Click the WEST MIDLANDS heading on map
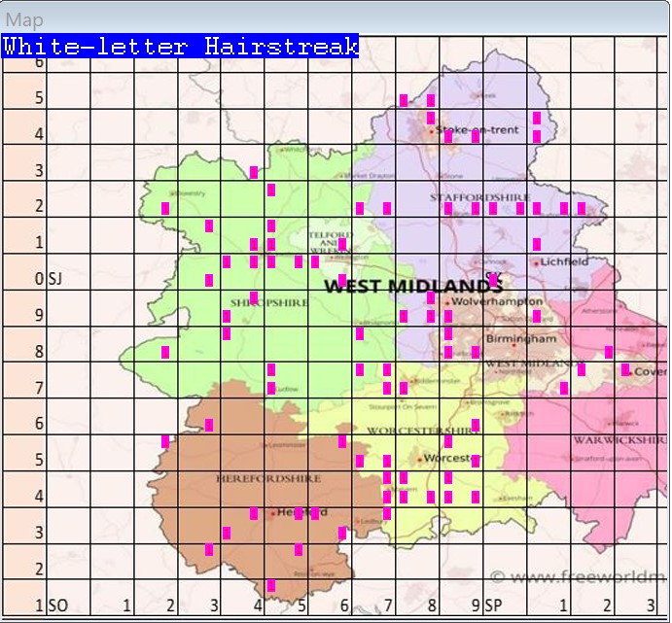This screenshot has height=623, width=672. [412, 286]
